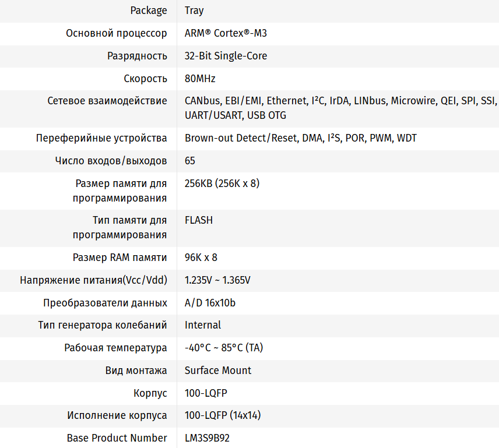The width and height of the screenshot is (499, 448).
Task: Click the '32-Bit Single-Core' value
Action: click(226, 56)
